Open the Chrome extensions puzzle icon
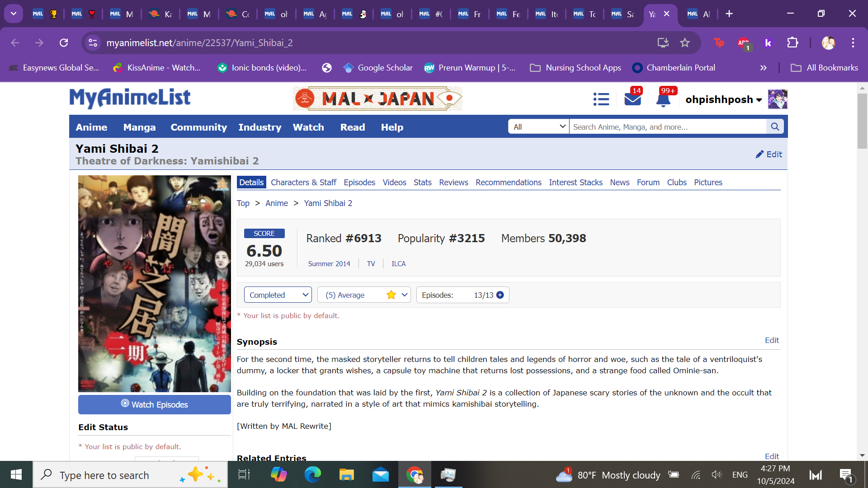This screenshot has width=868, height=488. point(793,42)
